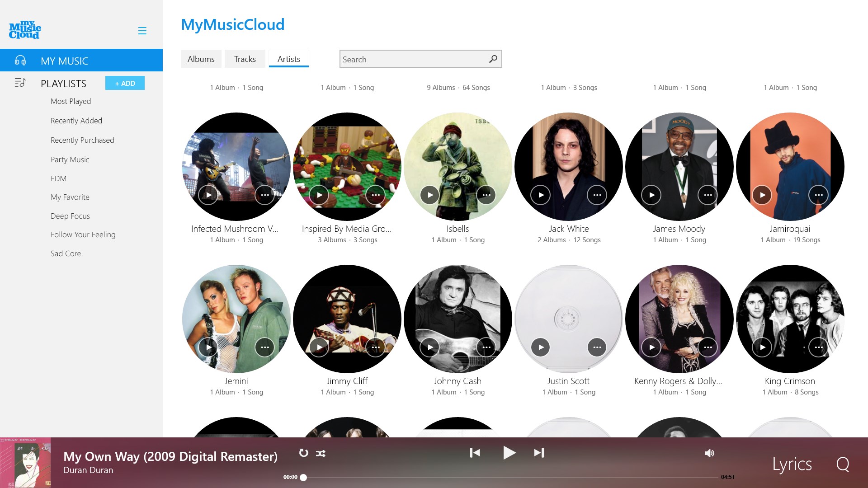The width and height of the screenshot is (868, 488).
Task: Open more options for Johnny Cash
Action: pos(486,347)
